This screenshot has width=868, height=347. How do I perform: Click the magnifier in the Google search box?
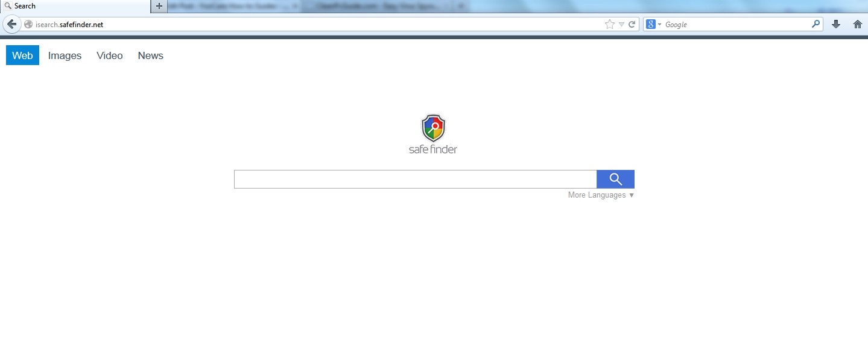pyautogui.click(x=816, y=24)
